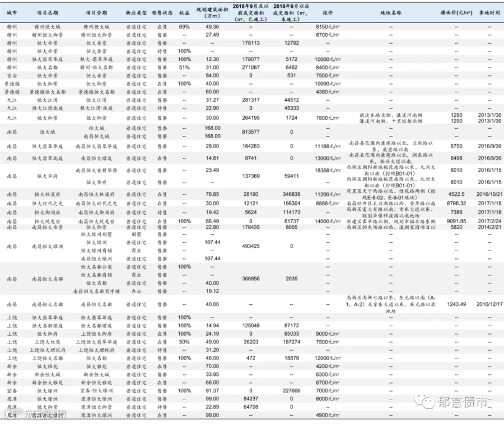
Task: Click the 权益 column header
Action: tap(184, 13)
